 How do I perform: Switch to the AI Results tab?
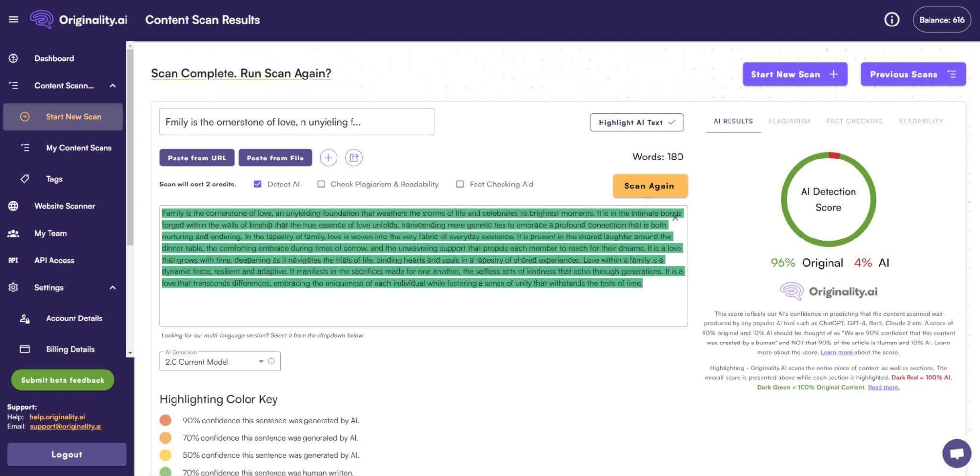pos(733,121)
